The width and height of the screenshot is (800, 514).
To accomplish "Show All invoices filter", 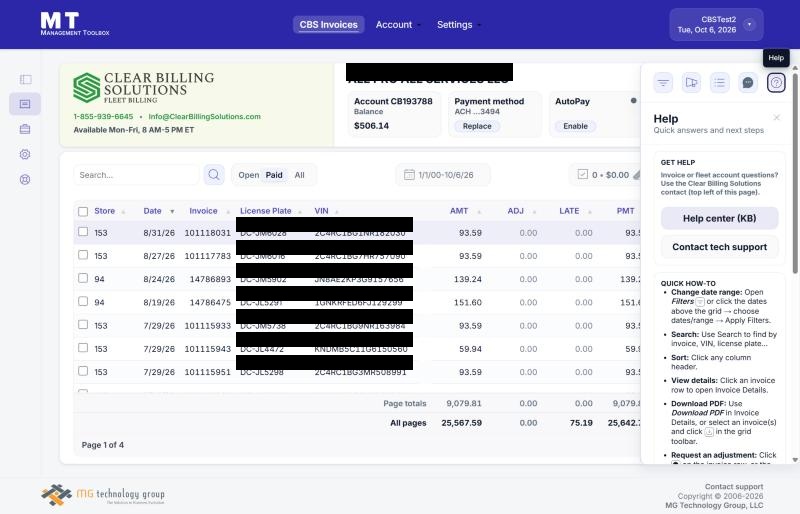I will click(x=299, y=175).
